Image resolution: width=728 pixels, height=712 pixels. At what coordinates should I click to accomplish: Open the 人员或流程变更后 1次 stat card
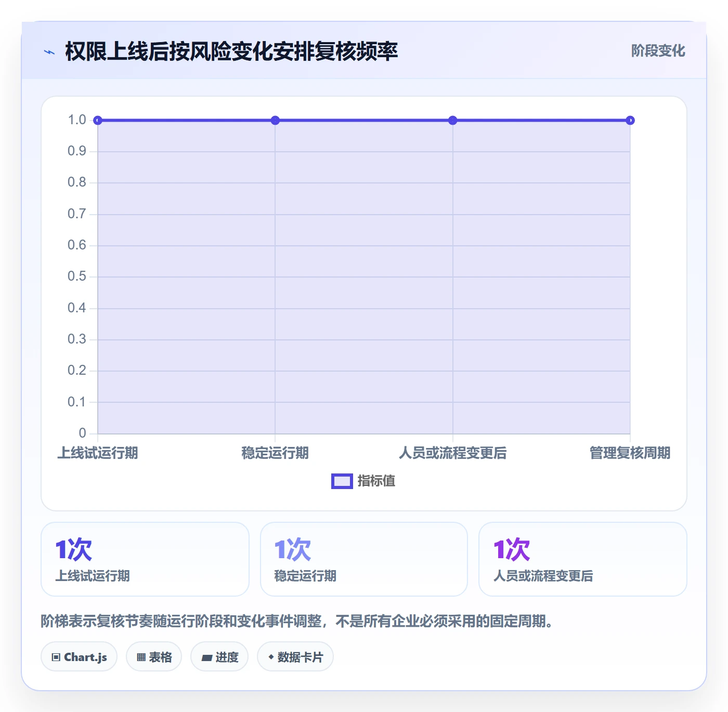[583, 559]
